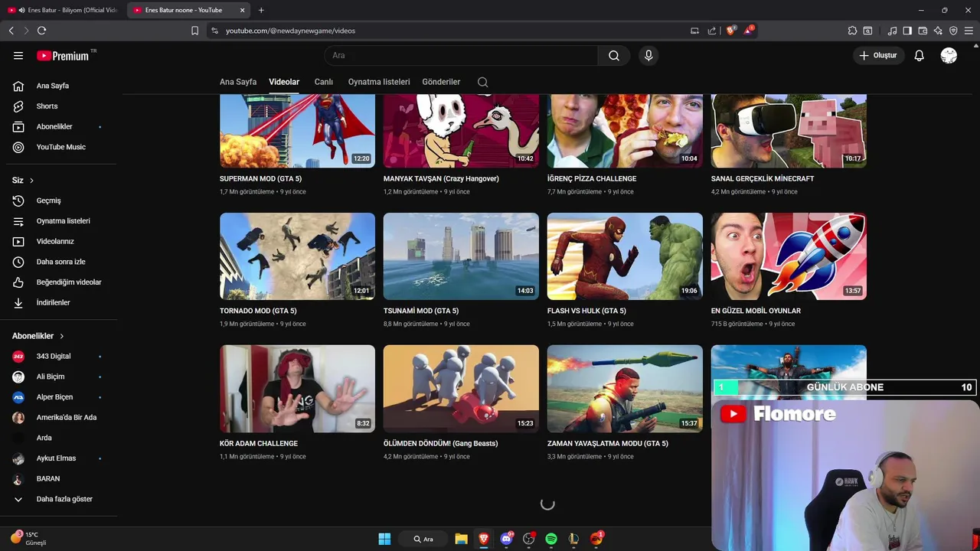This screenshot has width=980, height=551.
Task: Bookmark this page icon
Action: [194, 31]
